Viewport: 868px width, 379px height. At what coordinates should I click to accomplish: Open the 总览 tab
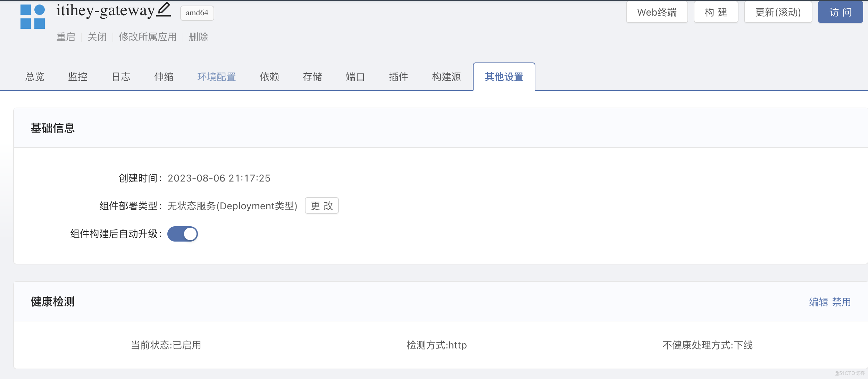pos(35,77)
